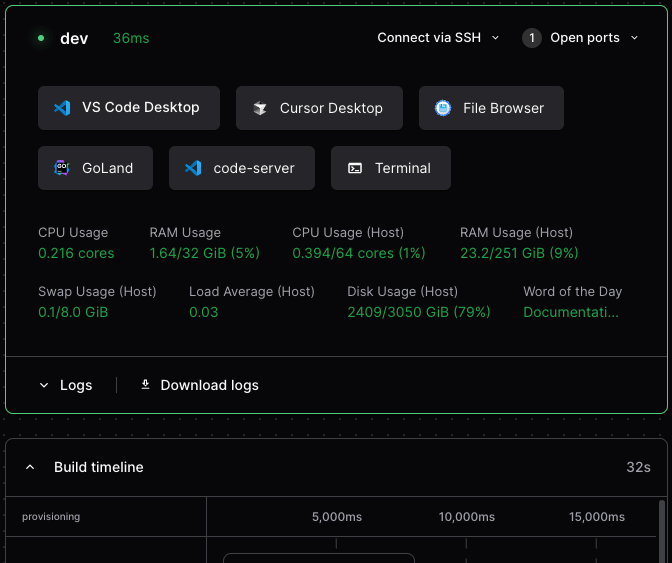Collapse the Build timeline section
672x563 pixels.
point(30,467)
